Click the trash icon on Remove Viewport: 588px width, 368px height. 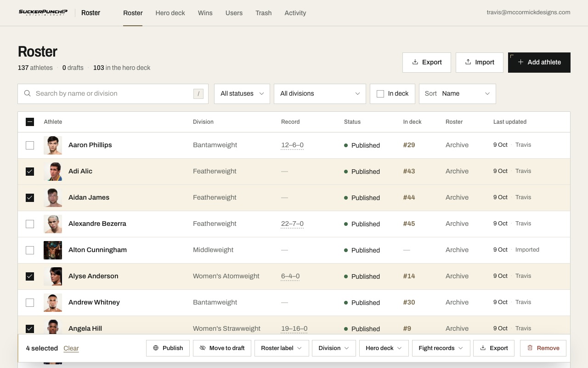[x=530, y=348]
